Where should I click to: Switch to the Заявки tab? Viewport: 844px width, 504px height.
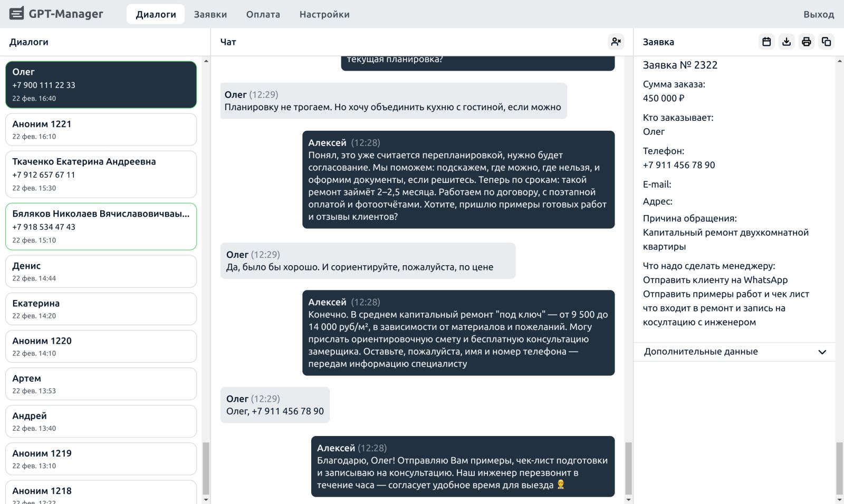point(210,14)
